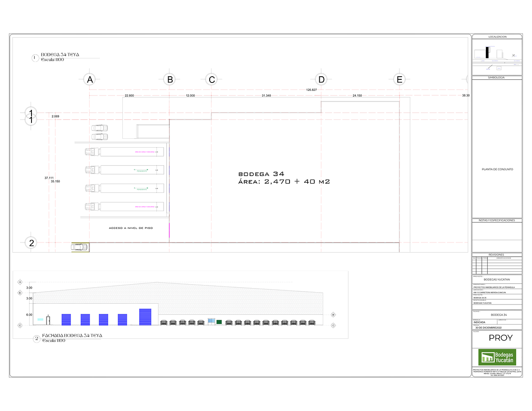This screenshot has height=411, width=532.
Task: Click the 126.827 overall dimension text
Action: [x=311, y=90]
